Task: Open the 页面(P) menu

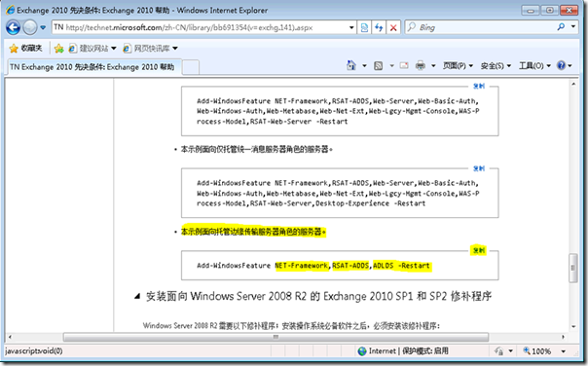Action: [458, 66]
